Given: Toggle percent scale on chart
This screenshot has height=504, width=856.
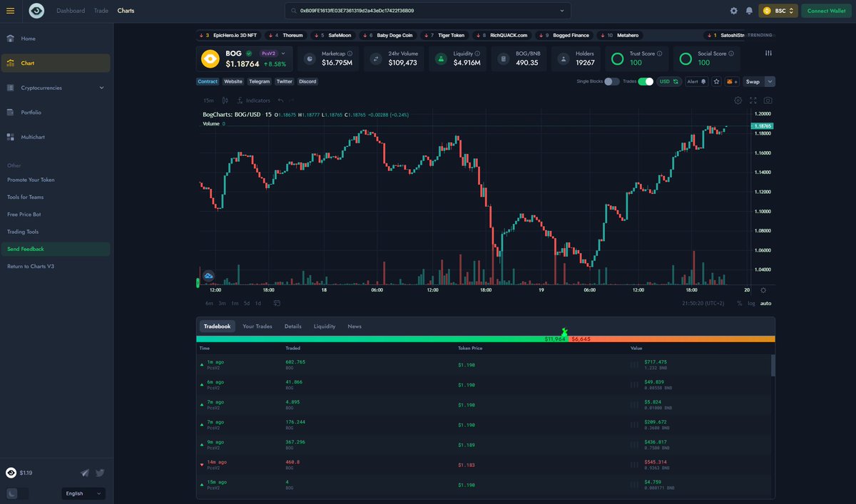Looking at the screenshot, I should tap(740, 304).
